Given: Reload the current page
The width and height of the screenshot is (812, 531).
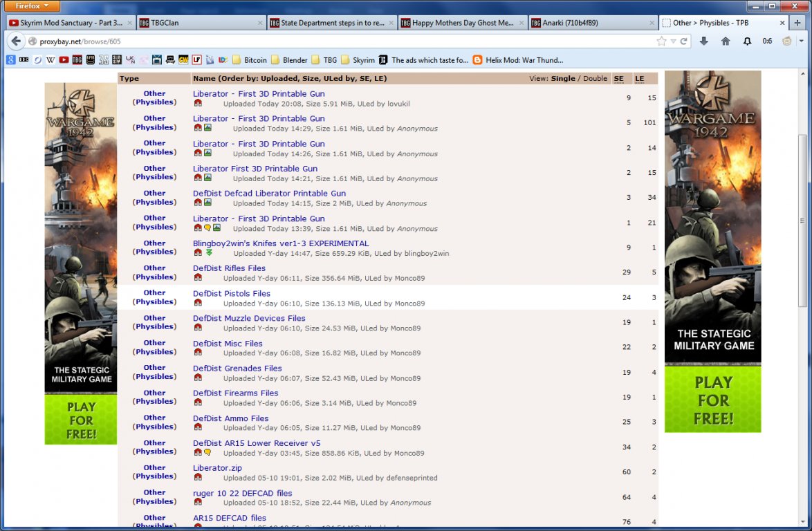Looking at the screenshot, I should (683, 41).
